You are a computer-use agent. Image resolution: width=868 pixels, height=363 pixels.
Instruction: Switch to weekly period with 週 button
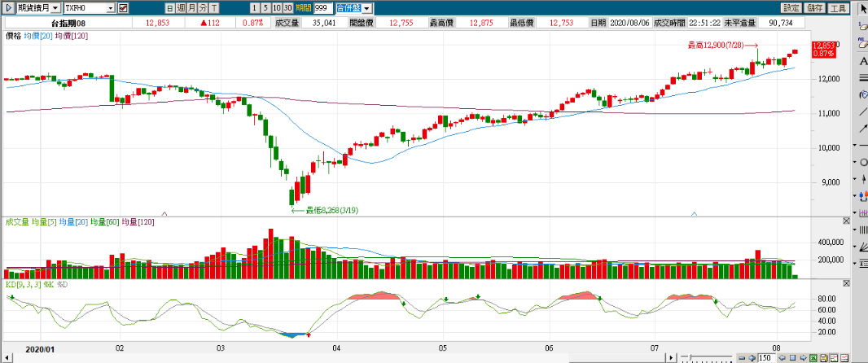point(181,7)
